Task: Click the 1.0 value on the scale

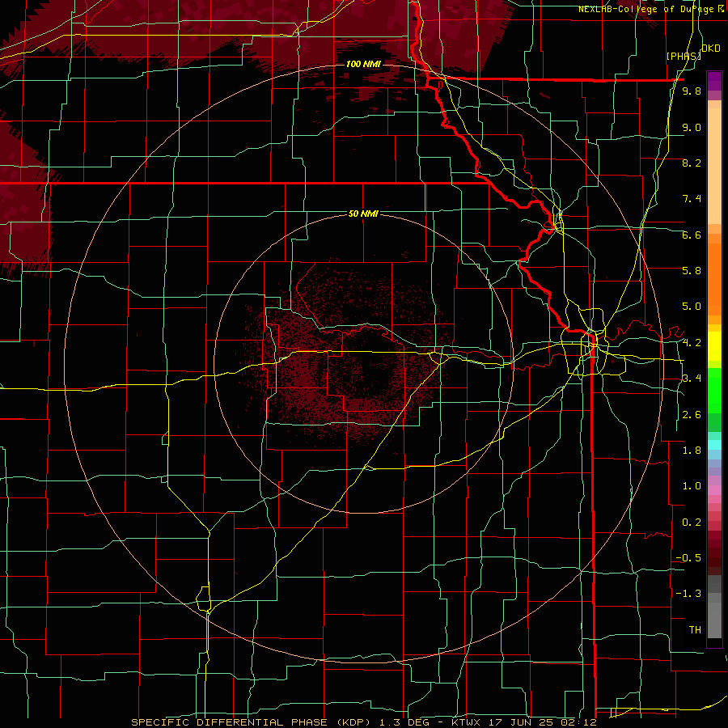Action: coord(692,486)
